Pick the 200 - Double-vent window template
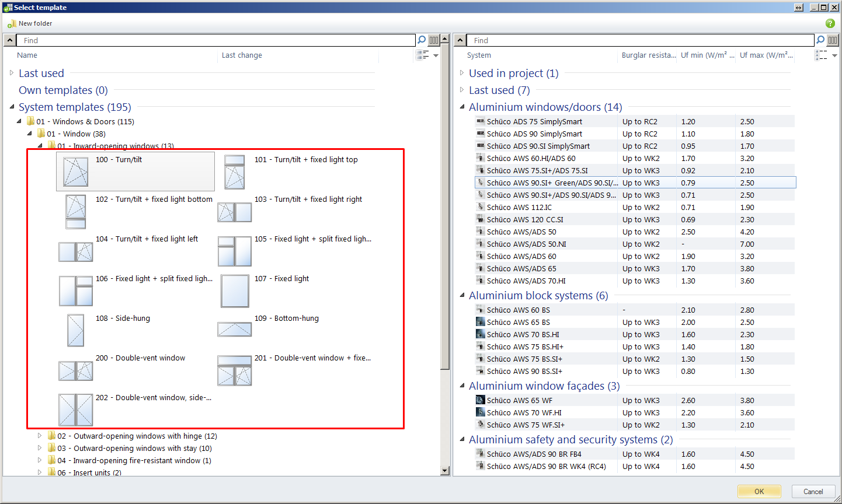Image resolution: width=842 pixels, height=504 pixels. pos(76,370)
